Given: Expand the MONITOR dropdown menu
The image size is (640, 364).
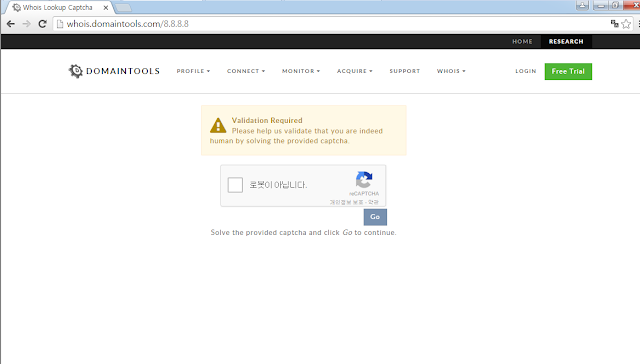Looking at the screenshot, I should coord(301,71).
